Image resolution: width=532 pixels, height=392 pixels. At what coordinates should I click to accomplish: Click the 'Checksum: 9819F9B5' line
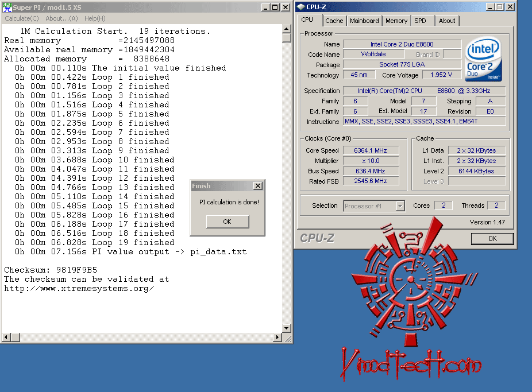[51, 270]
